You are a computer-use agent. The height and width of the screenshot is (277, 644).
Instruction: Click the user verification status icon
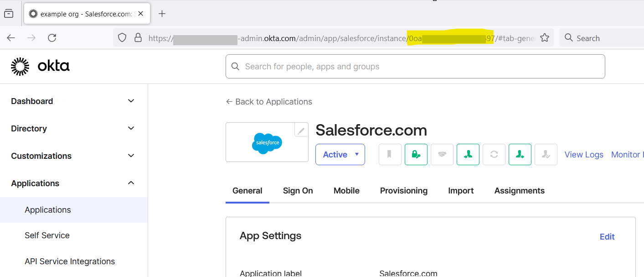click(546, 154)
